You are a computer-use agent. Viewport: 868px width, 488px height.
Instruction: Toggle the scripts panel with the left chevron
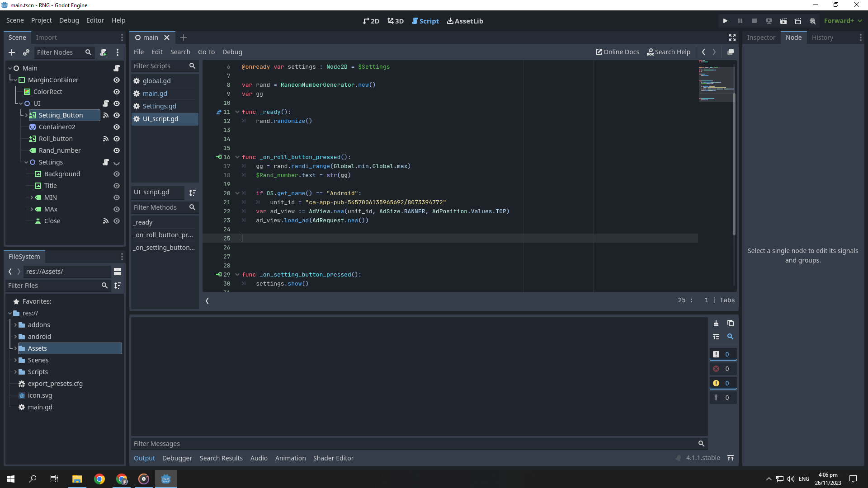[207, 301]
